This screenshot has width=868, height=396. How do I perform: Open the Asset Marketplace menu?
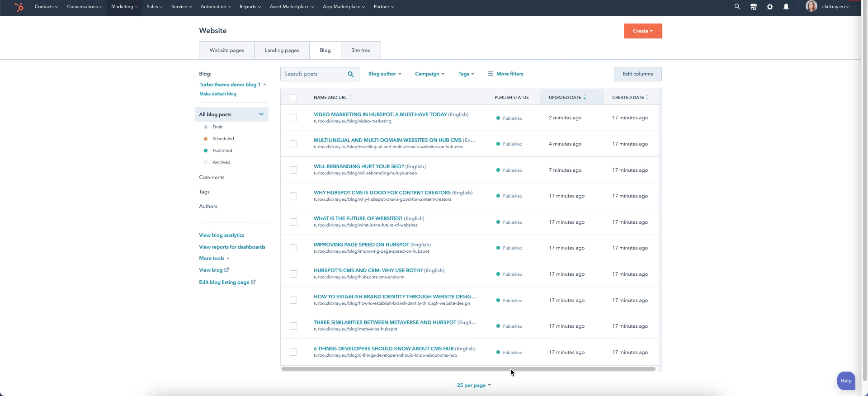(x=292, y=7)
